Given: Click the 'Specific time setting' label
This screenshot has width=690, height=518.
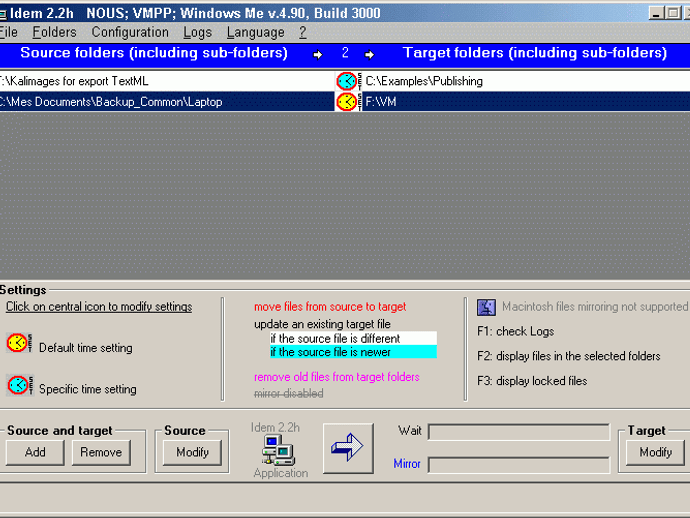Looking at the screenshot, I should tap(88, 389).
